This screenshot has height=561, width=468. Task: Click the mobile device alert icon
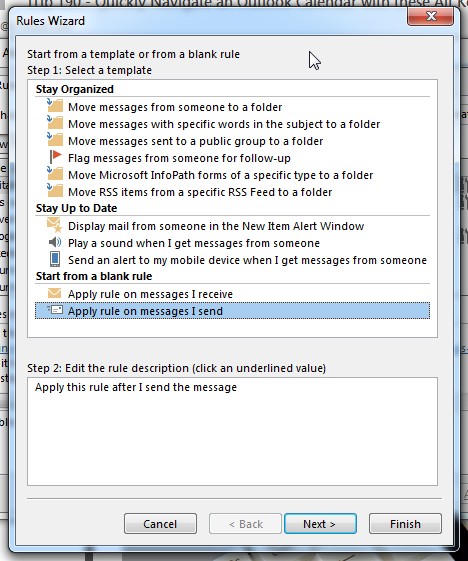tap(55, 259)
